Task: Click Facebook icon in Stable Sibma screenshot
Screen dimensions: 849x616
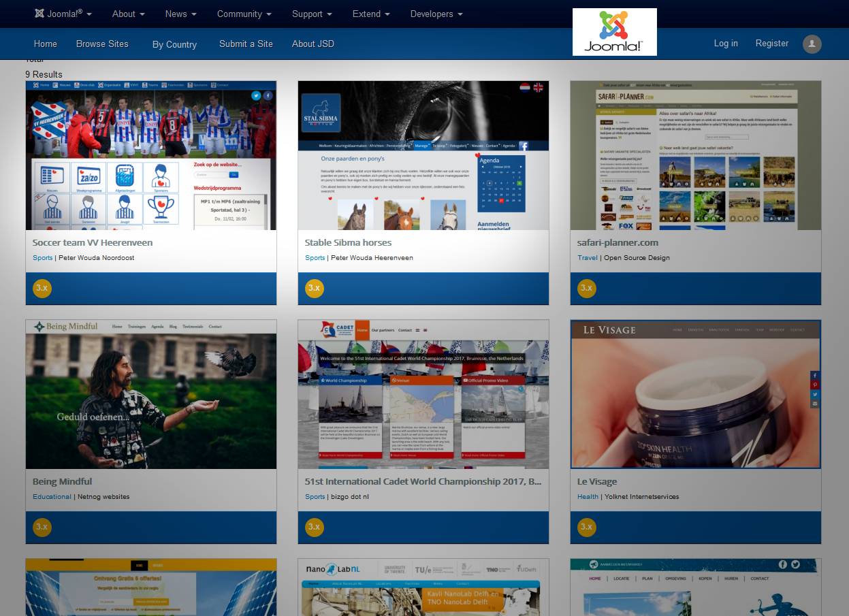Action: [524, 146]
